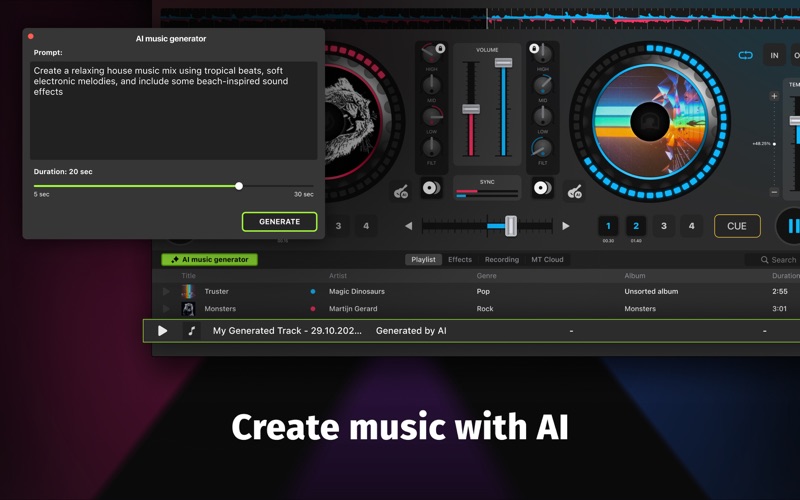Click the Genre column header
The image size is (800, 500).
(486, 276)
